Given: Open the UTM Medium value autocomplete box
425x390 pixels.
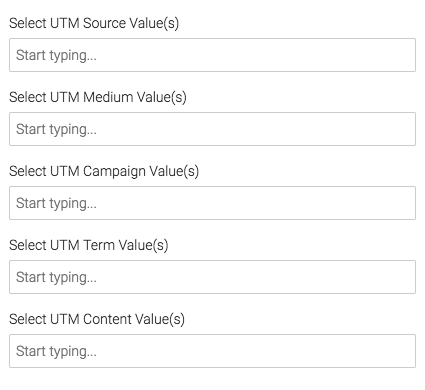Looking at the screenshot, I should tap(212, 129).
